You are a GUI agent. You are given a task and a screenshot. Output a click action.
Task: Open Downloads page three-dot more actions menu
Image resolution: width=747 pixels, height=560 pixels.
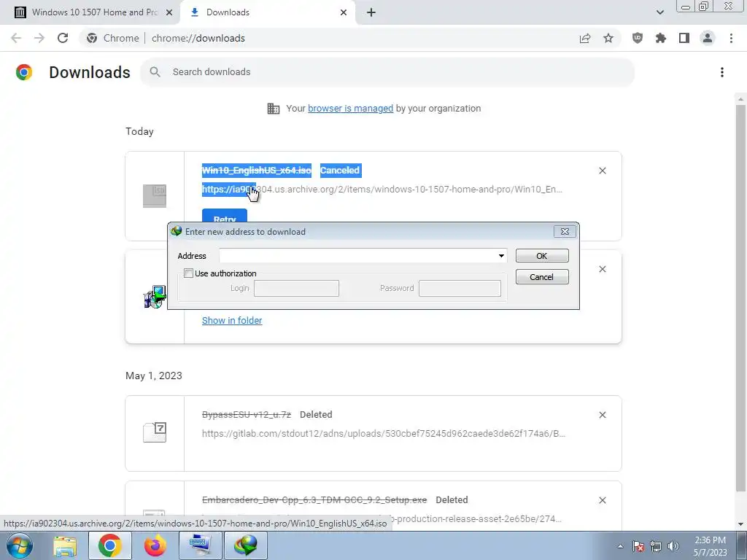tap(721, 72)
